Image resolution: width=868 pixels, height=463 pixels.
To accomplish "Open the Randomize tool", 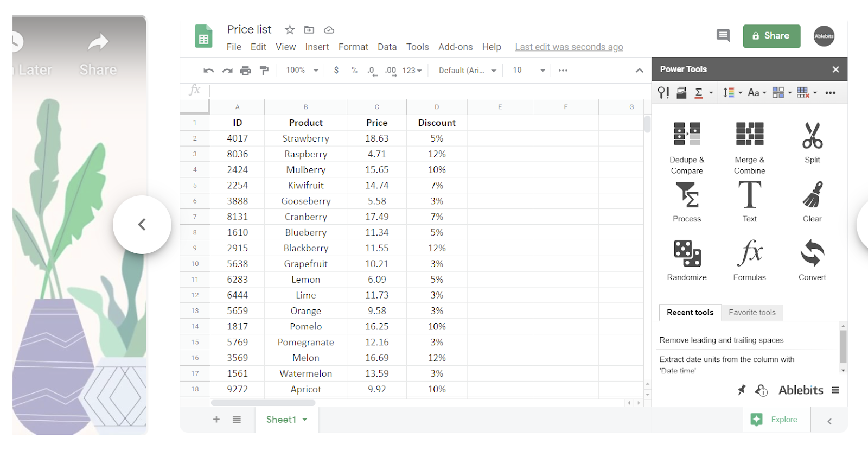I will coord(687,260).
